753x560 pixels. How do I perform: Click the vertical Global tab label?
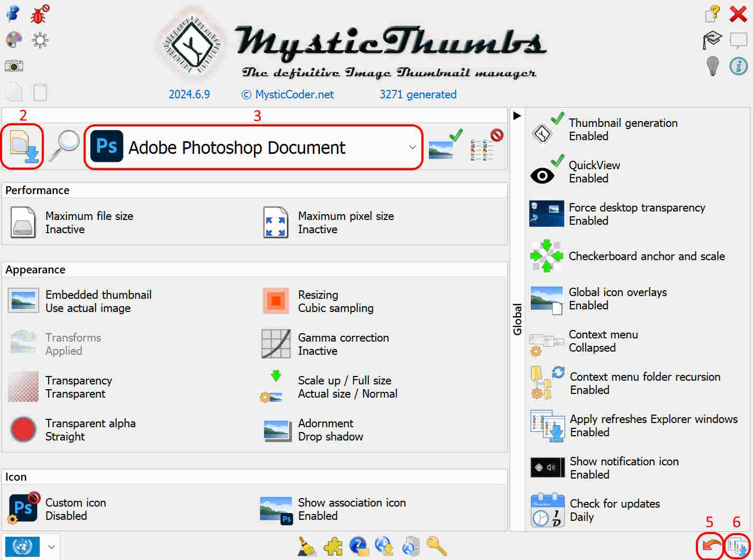click(518, 319)
